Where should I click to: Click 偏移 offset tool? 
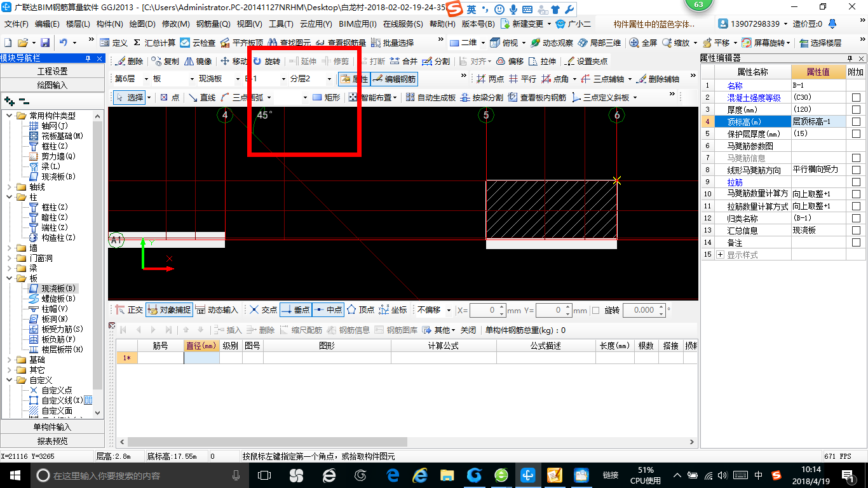[x=510, y=61]
